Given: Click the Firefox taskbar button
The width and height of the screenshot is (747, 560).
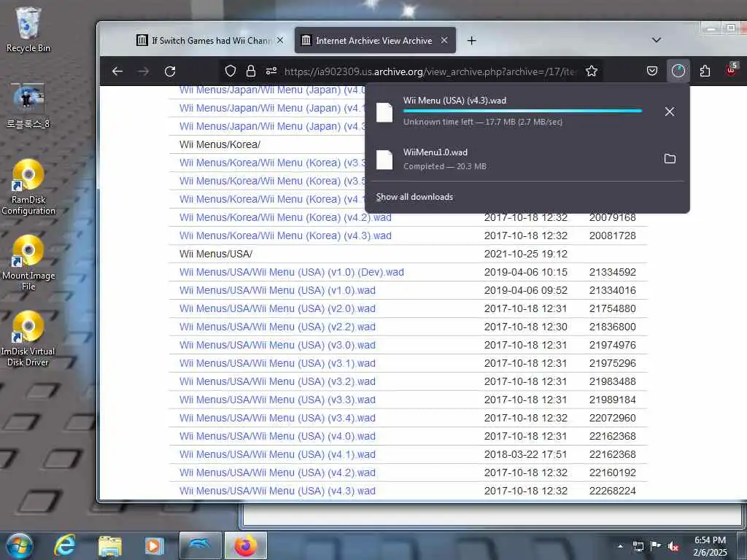Looking at the screenshot, I should 245,545.
